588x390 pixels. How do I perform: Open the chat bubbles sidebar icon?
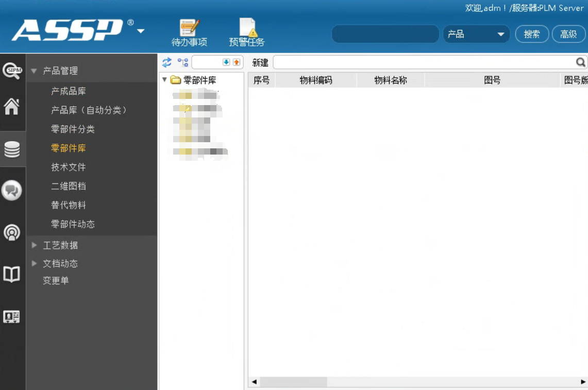12,191
